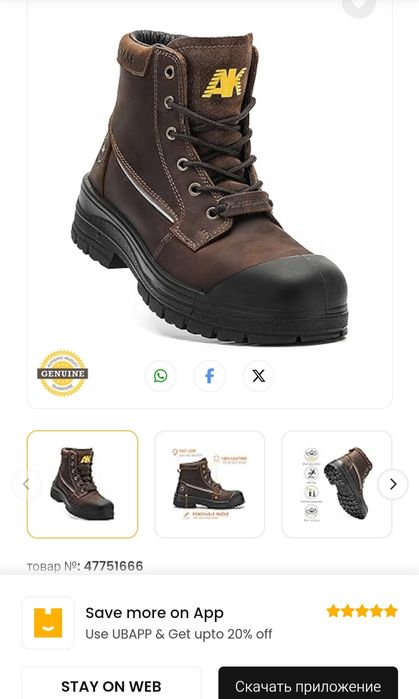Select the first highlighted boot thumbnail
Viewport: 419px width, 699px height.
(x=82, y=484)
